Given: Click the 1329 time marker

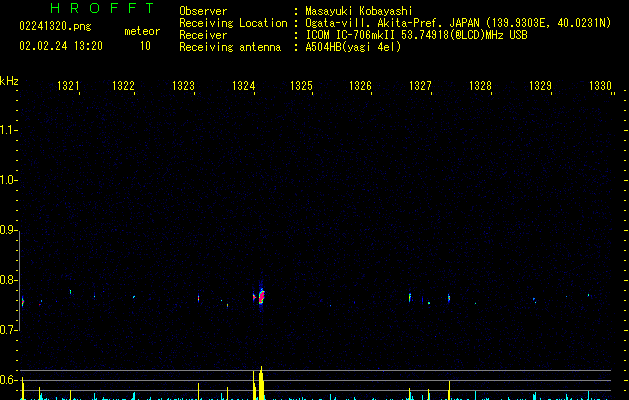Looking at the screenshot, I should click(x=540, y=86).
